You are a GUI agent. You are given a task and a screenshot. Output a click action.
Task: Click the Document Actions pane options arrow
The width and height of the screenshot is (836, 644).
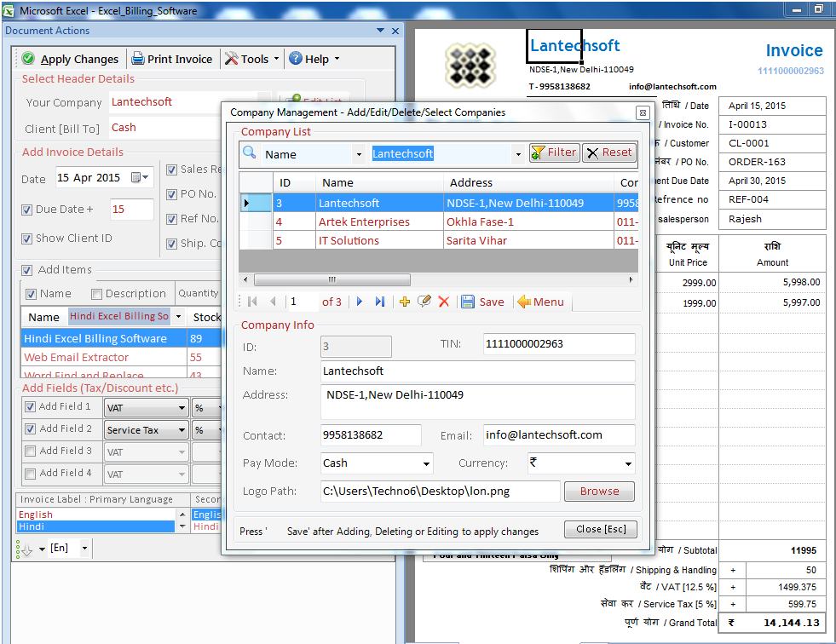click(380, 31)
